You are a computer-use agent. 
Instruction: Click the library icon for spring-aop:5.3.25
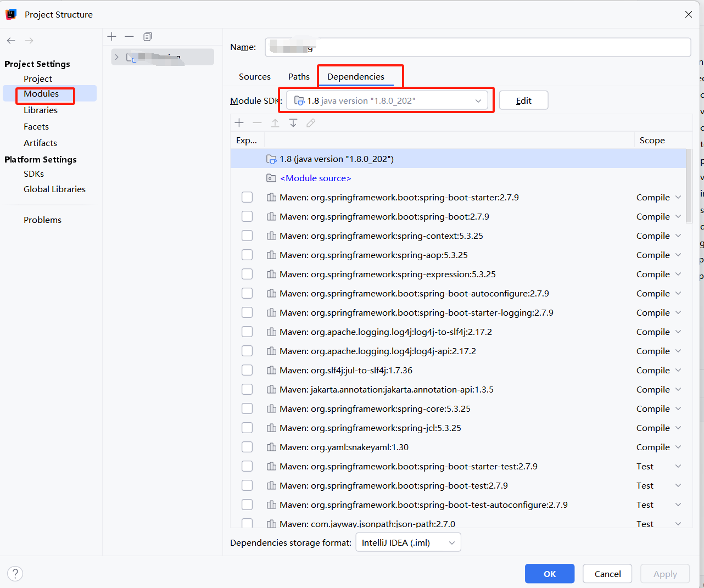click(271, 255)
